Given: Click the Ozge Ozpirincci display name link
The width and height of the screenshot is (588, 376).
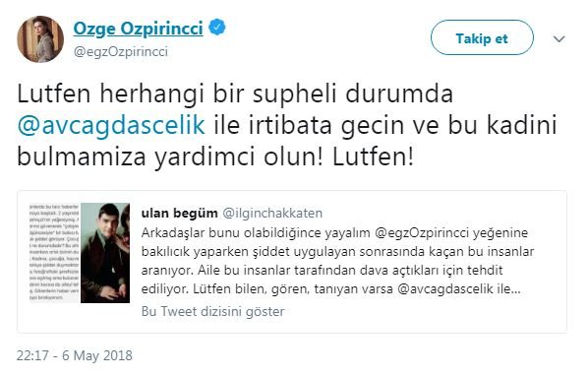Looking at the screenshot, I should pyautogui.click(x=138, y=30).
